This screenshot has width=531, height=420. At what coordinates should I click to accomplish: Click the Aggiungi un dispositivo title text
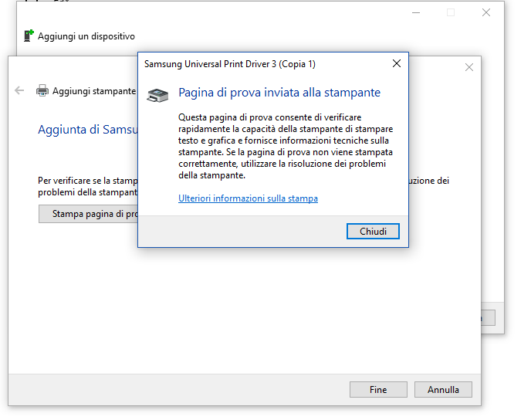pyautogui.click(x=86, y=36)
